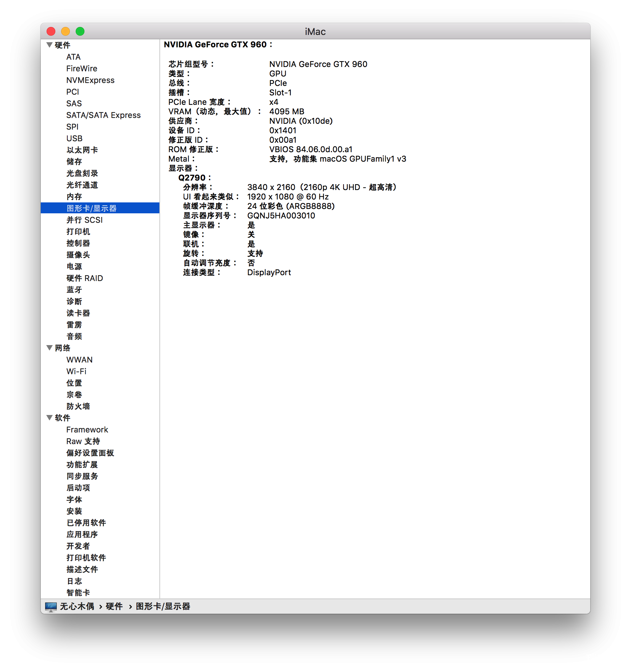Choose 诊断 in the sidebar
This screenshot has height=672, width=631.
pyautogui.click(x=74, y=301)
